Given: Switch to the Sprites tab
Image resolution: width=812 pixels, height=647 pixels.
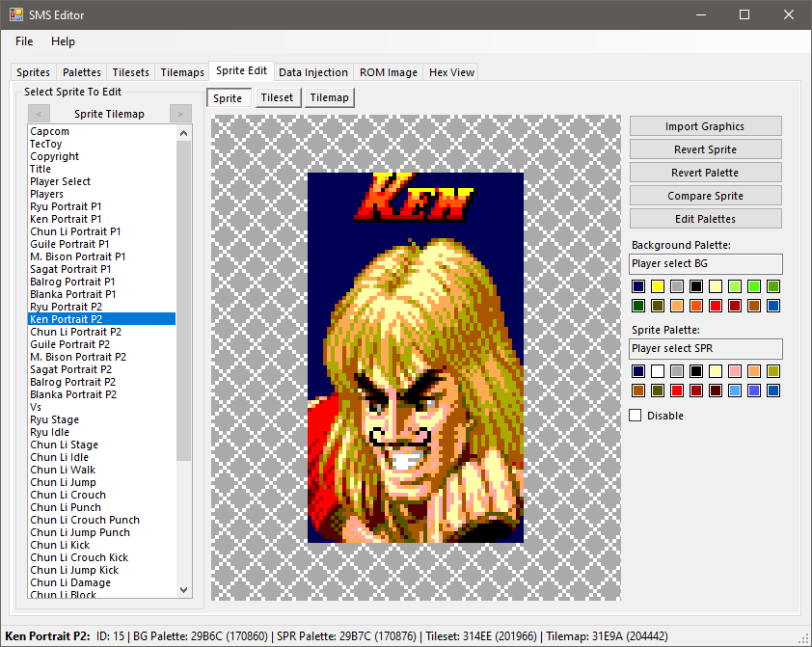Looking at the screenshot, I should (x=33, y=72).
